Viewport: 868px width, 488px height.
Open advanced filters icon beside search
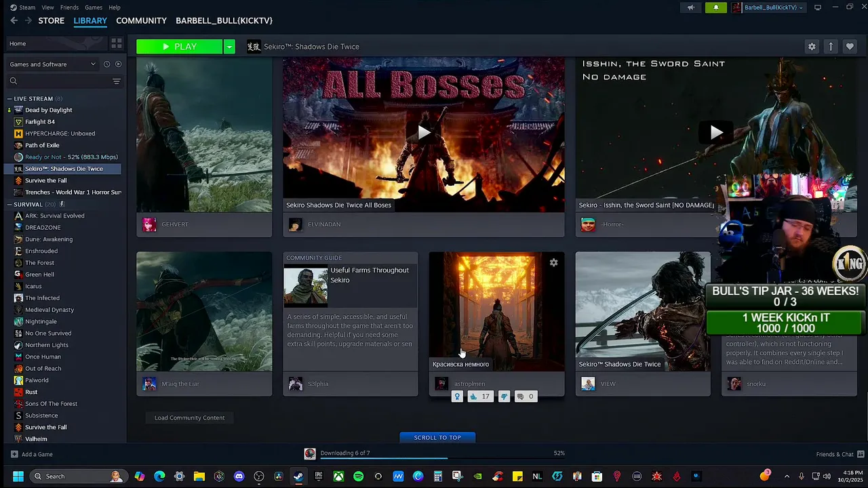click(x=117, y=81)
